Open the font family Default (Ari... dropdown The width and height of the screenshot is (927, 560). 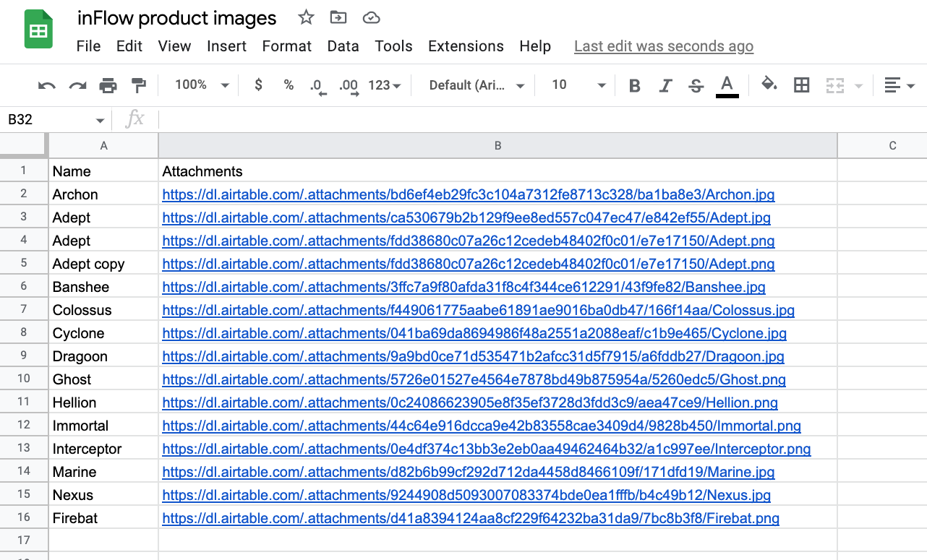pos(477,85)
